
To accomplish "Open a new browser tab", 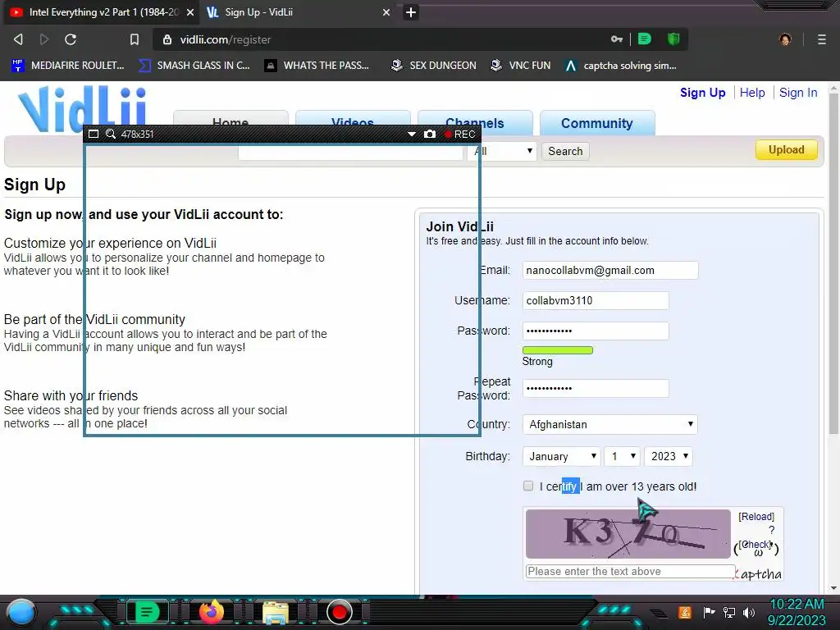I will [x=411, y=12].
